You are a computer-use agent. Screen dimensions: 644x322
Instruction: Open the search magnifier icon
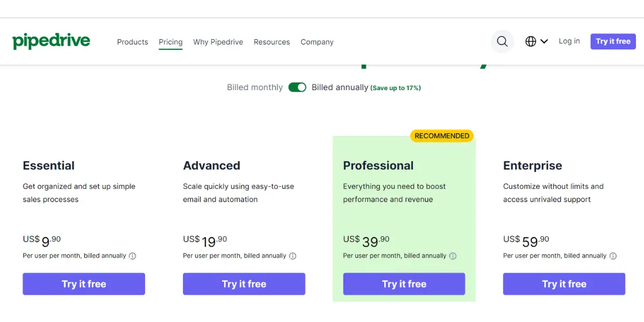502,41
